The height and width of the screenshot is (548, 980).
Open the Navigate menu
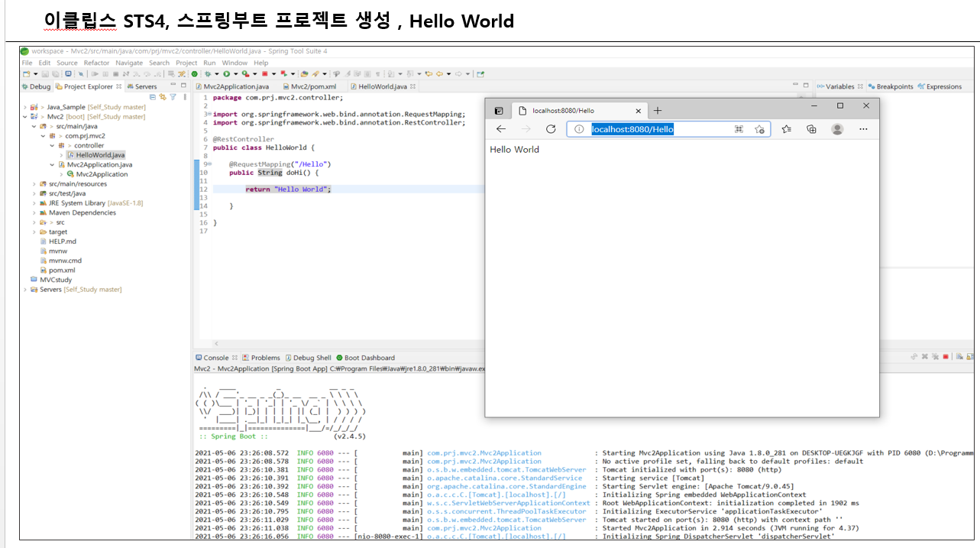coord(129,63)
